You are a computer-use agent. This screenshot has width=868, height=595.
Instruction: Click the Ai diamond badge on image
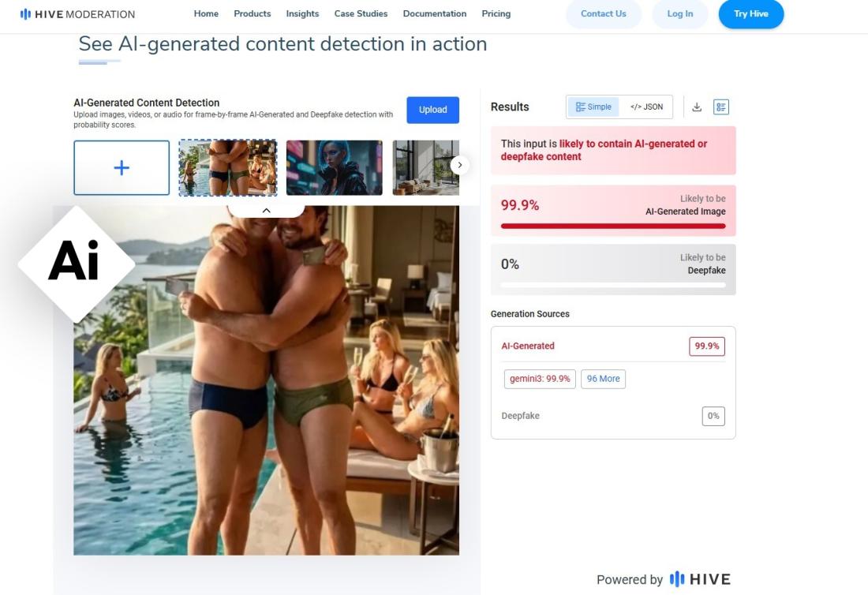77,264
